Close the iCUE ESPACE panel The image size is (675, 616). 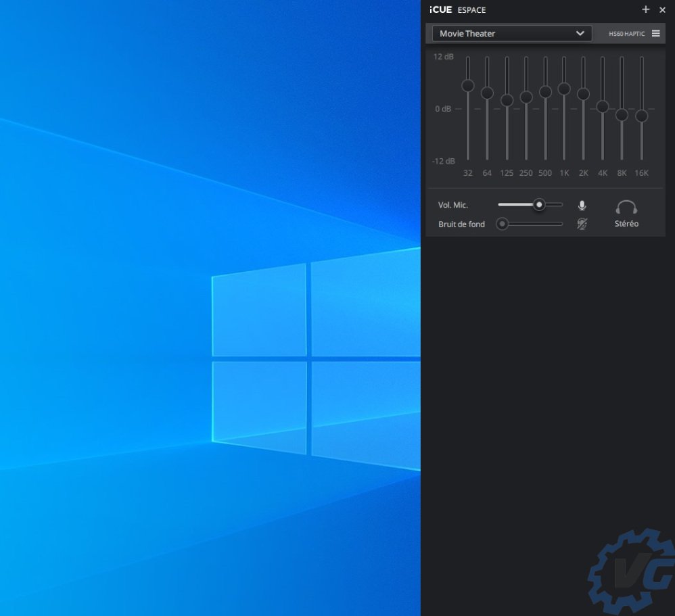(x=663, y=10)
